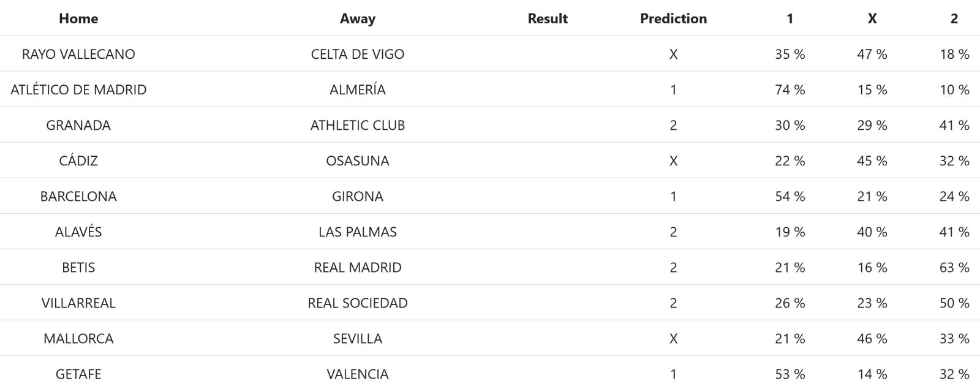Click the Girona away team cell
Image resolution: width=980 pixels, height=389 pixels.
pos(357,196)
